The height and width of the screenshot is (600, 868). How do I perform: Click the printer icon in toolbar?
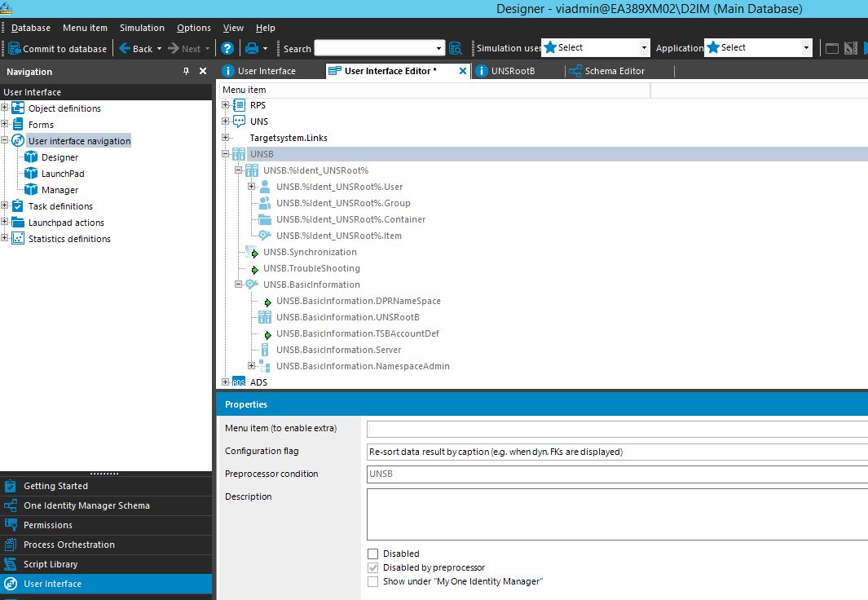252,49
